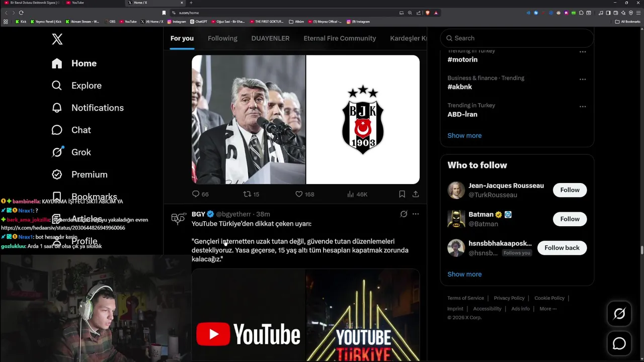Image resolution: width=644 pixels, height=362 pixels.
Task: Follow Jean-Jacques Rousseau
Action: coord(570,190)
